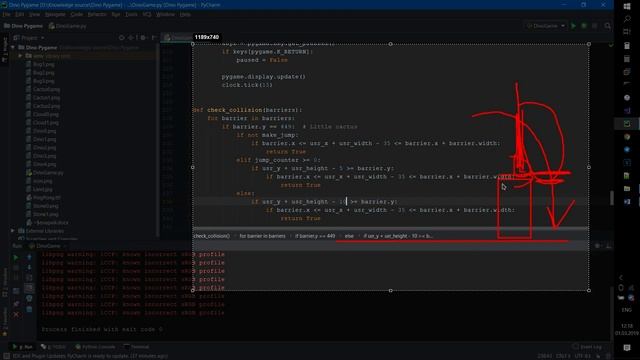Open the DinoGame run configuration dropdown

(x=546, y=26)
